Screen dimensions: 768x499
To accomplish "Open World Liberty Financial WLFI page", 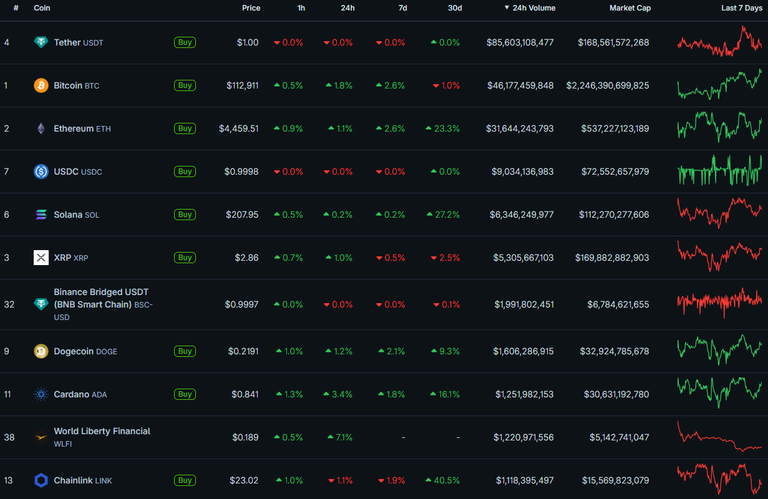I will [x=102, y=437].
